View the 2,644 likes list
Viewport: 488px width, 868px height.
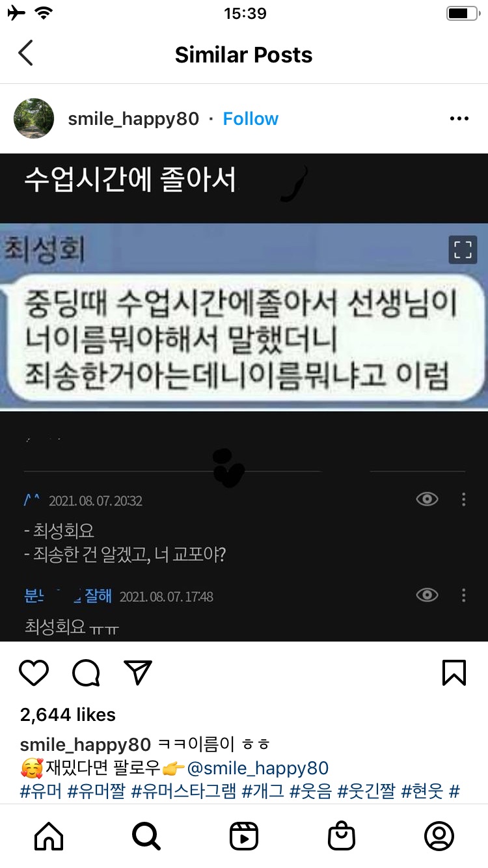(x=68, y=714)
